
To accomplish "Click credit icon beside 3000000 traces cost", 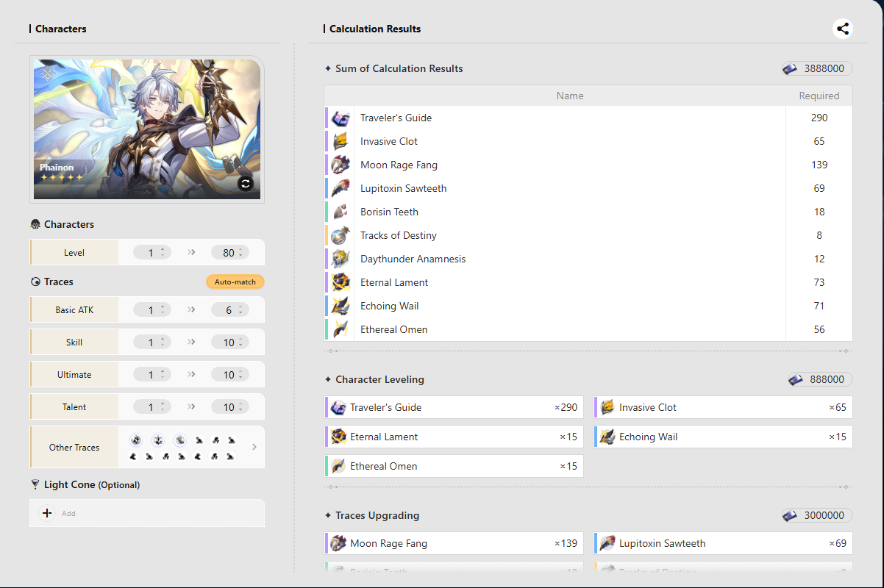I will (791, 515).
